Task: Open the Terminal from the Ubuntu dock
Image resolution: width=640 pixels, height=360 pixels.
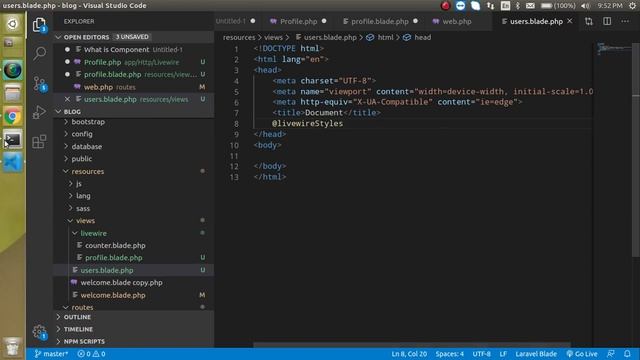Action: click(13, 140)
